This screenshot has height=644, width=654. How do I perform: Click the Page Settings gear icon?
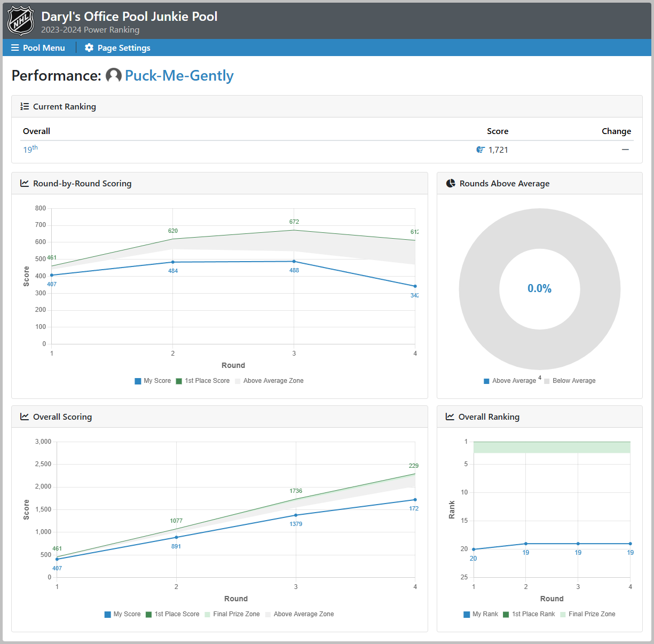[89, 48]
